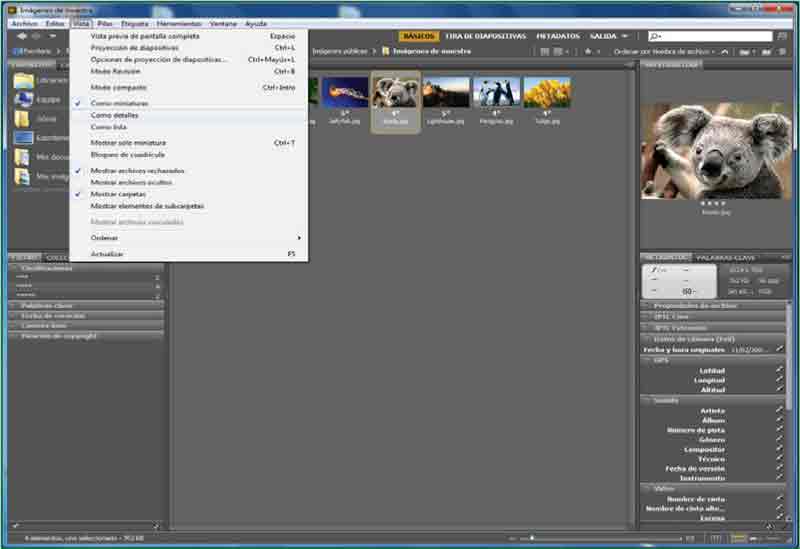Viewport: 800px width, 549px height.
Task: Open the Libraries folder icon in Favorites
Action: [22, 80]
